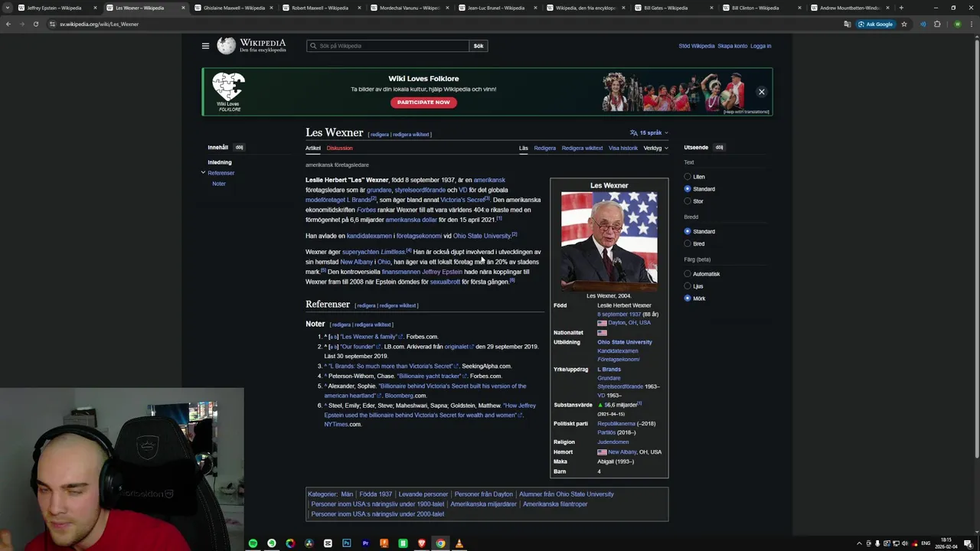The width and height of the screenshot is (980, 551).
Task: Open Photoshop from the taskbar
Action: point(346,543)
